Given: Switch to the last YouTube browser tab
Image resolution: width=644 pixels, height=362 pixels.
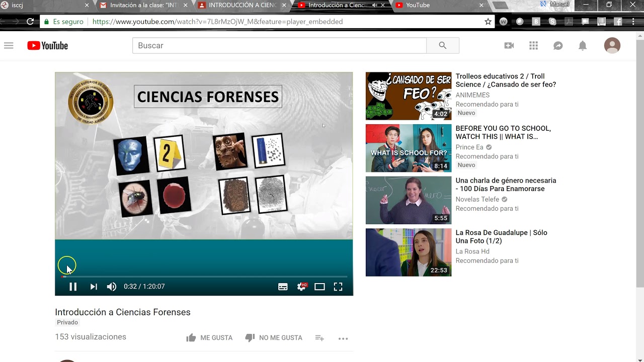Looking at the screenshot, I should click(x=438, y=6).
